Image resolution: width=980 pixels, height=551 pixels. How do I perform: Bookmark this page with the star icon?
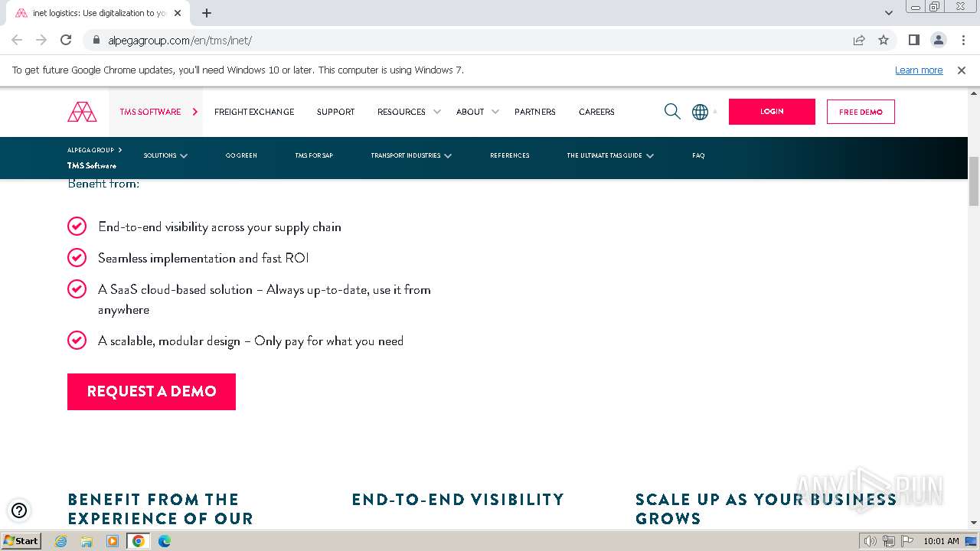pos(884,40)
